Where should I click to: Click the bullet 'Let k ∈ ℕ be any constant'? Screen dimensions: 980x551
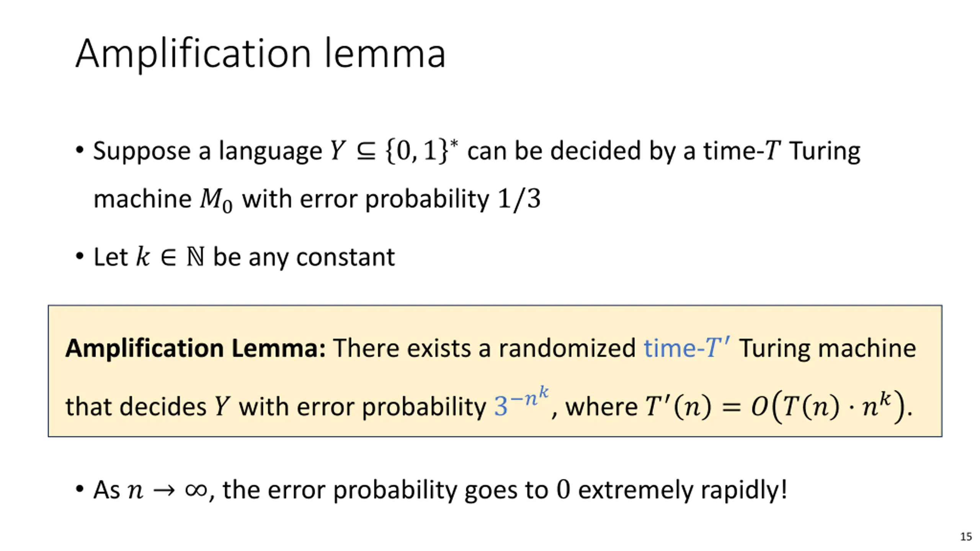pos(235,256)
